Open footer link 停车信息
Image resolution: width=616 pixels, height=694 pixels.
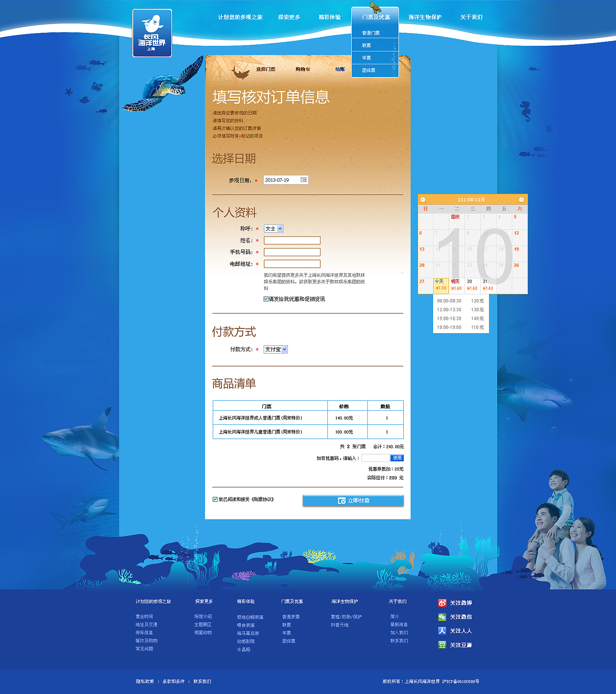[144, 633]
